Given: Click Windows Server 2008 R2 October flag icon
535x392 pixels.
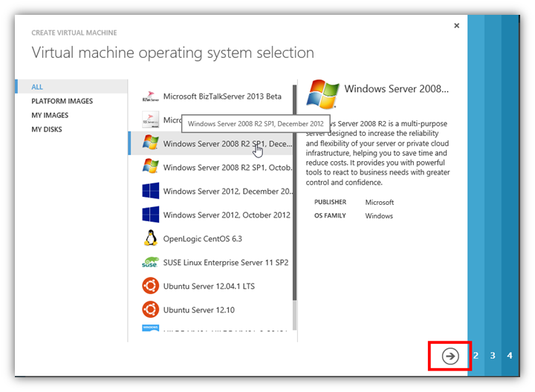Looking at the screenshot, I should (x=150, y=166).
